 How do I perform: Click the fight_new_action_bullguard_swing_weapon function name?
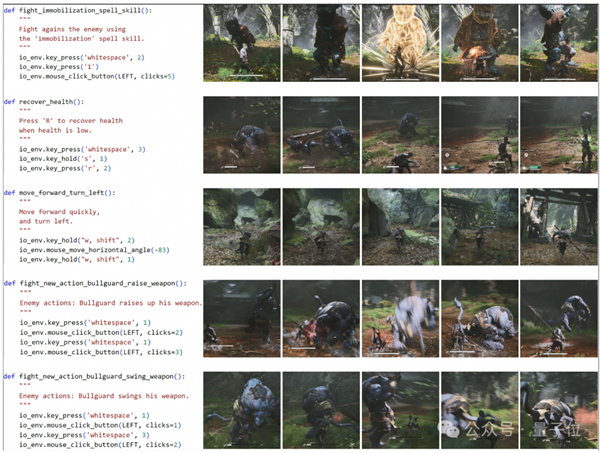point(96,376)
